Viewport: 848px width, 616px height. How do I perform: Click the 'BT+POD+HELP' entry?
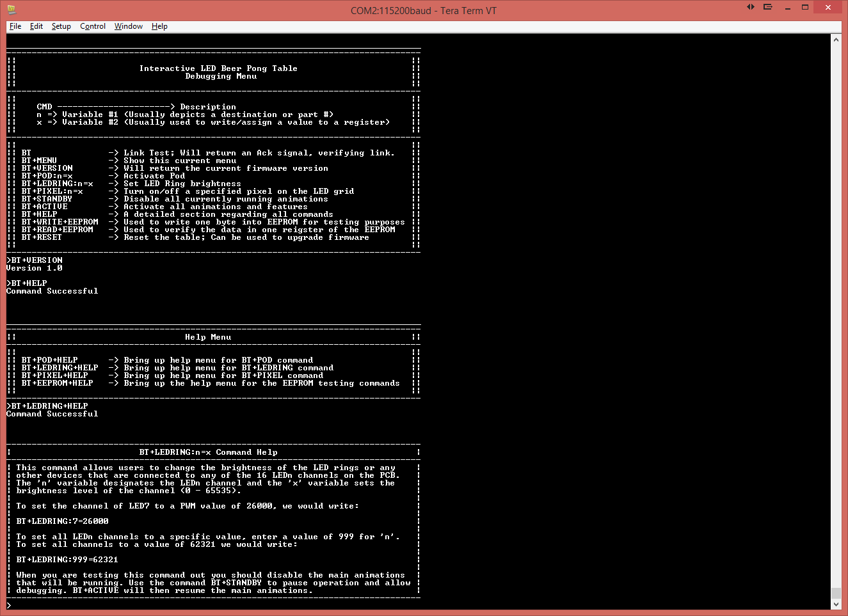49,360
